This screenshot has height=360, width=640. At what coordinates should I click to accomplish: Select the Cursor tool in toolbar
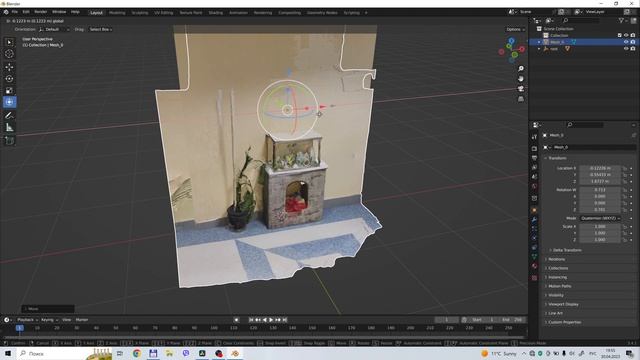[9, 54]
